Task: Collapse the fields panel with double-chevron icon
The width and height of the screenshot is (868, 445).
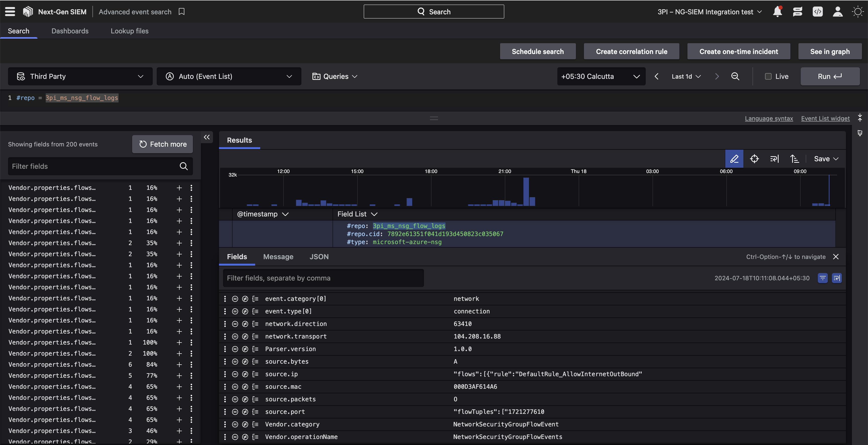Action: pos(206,137)
